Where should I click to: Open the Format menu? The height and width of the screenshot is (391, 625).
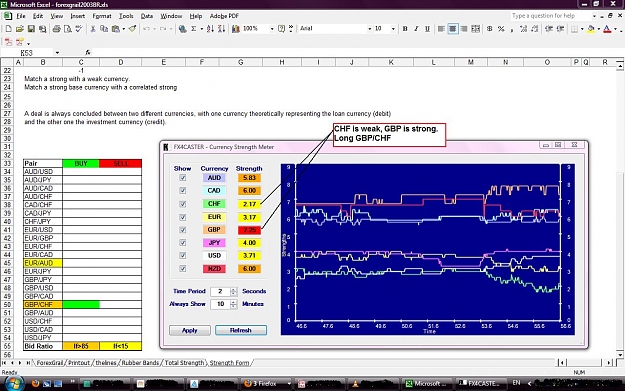pos(102,16)
